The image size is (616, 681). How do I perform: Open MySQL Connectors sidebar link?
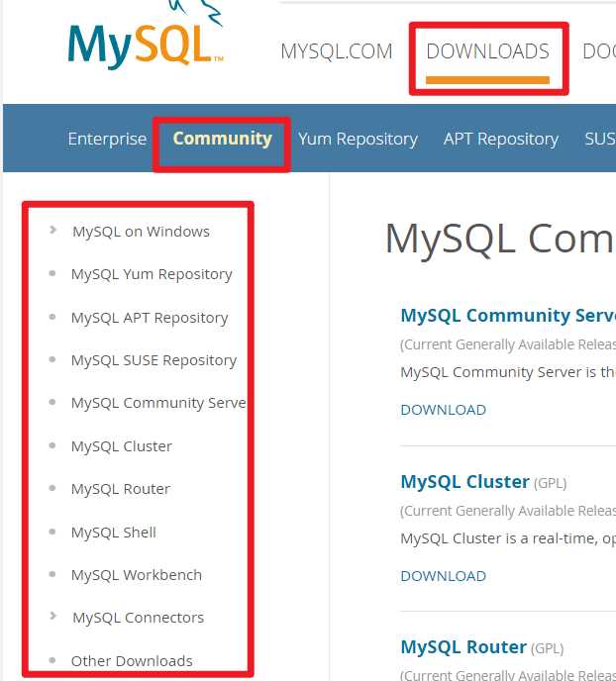[138, 618]
